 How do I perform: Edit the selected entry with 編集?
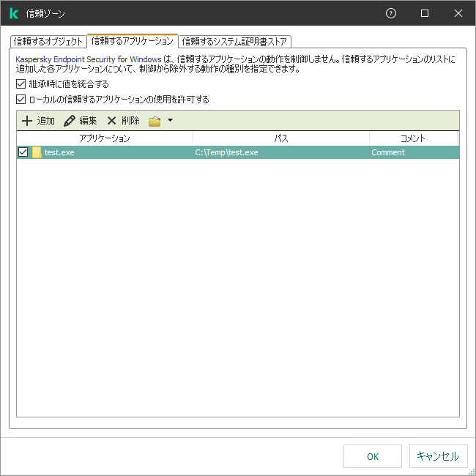[x=81, y=121]
